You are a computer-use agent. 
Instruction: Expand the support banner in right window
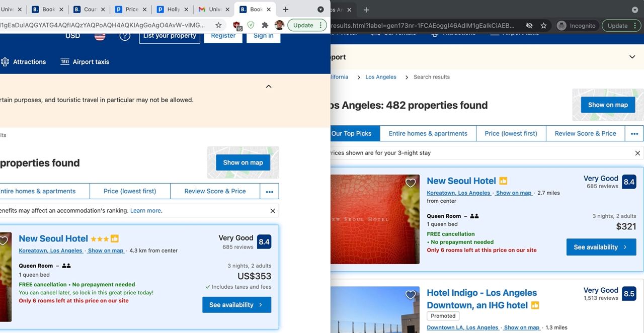[632, 57]
